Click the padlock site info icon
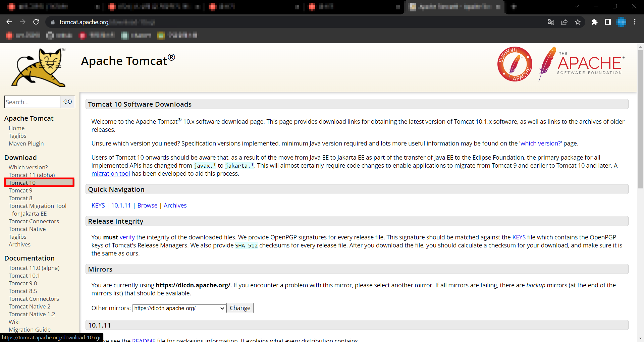Viewport: 644px width, 342px height. (53, 22)
